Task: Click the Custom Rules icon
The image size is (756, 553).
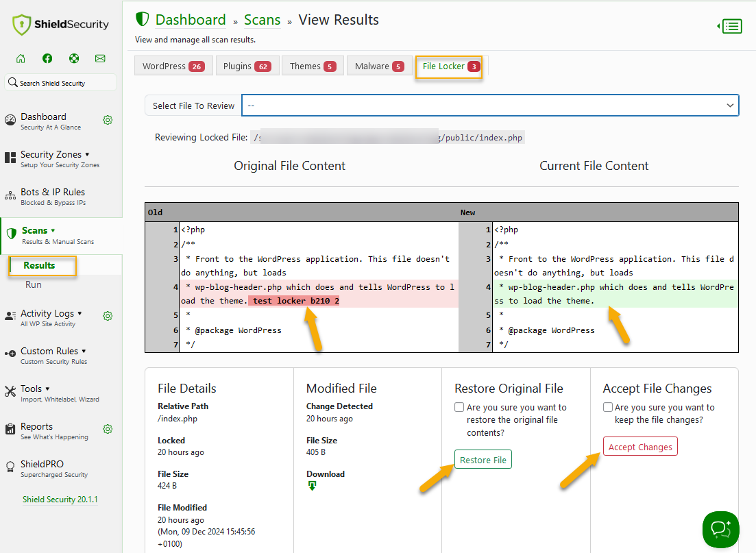Action: click(10, 354)
